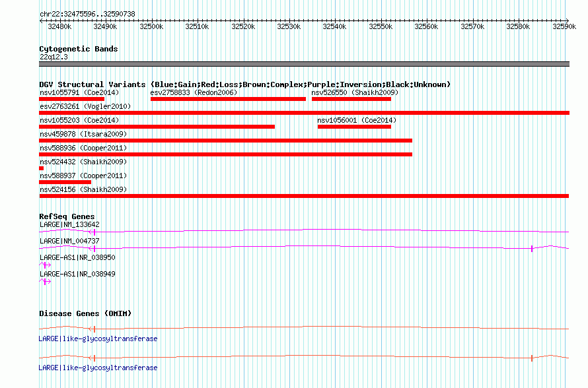588x388 pixels.
Task: Click the DGV Structural Variants track heading
Action: [x=245, y=84]
